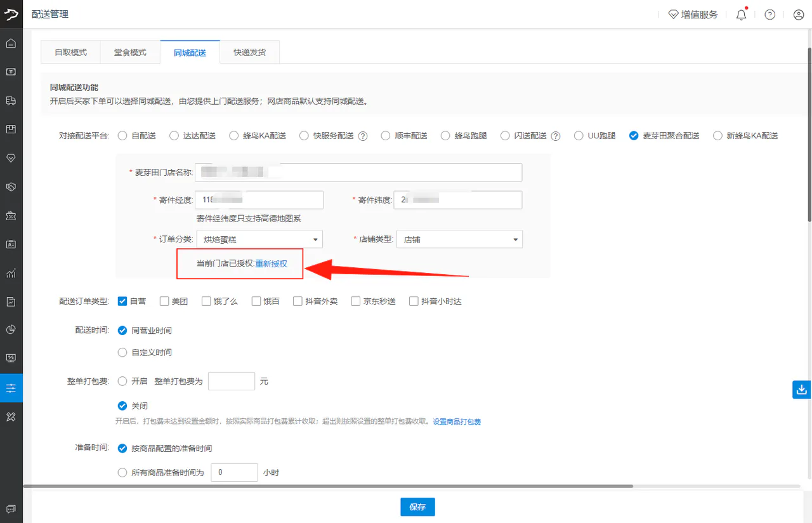812x523 pixels.
Task: Select the UU跑腿 radio option
Action: click(x=579, y=135)
